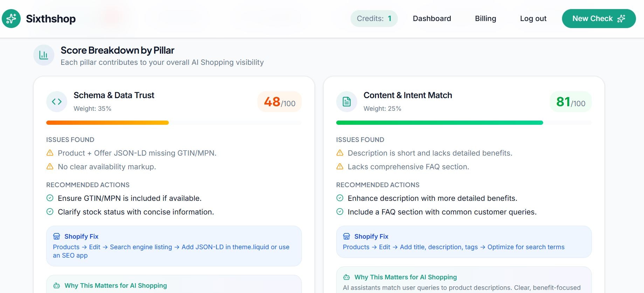Click the store icon in the Schema card's Shopify Fix

(56, 236)
